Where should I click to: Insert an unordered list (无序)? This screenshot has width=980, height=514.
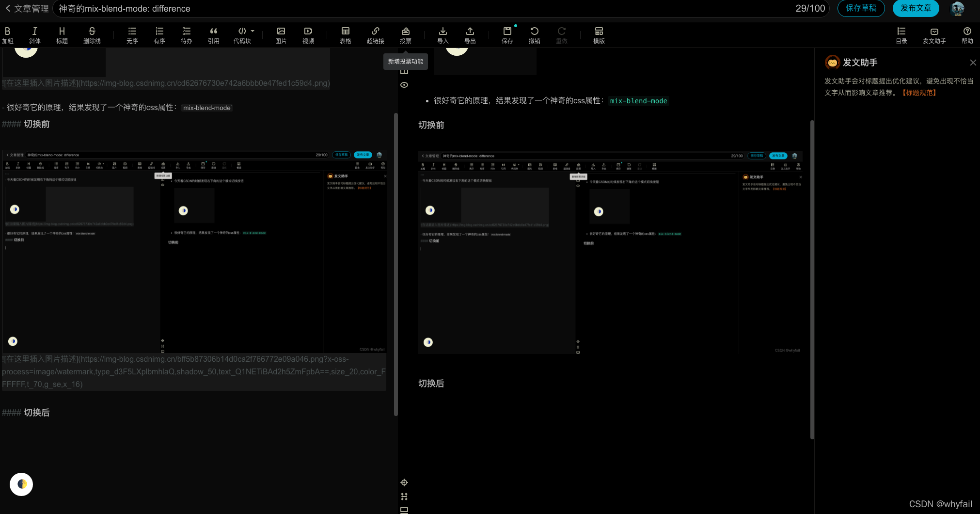(x=132, y=35)
